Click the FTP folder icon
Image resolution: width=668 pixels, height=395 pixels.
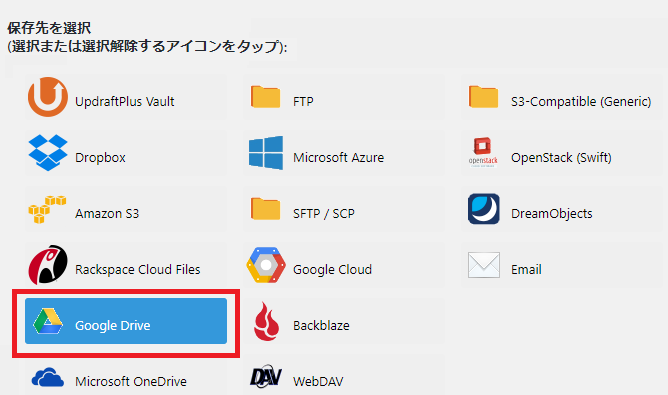265,97
